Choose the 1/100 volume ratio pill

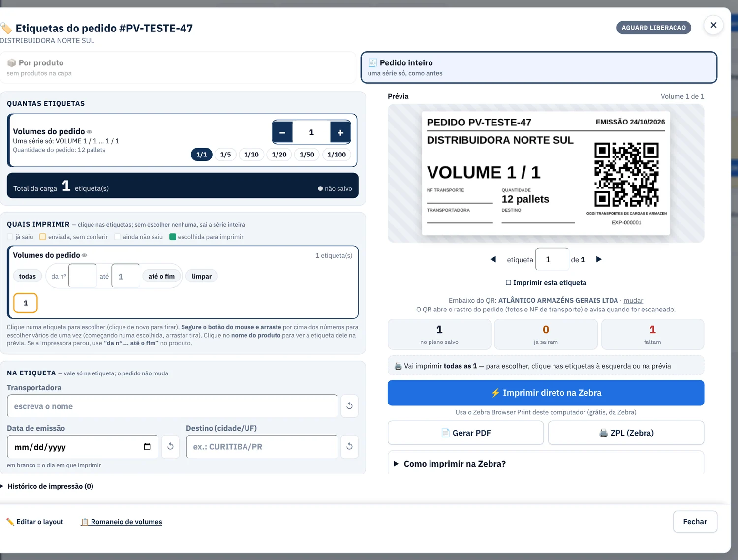(337, 155)
